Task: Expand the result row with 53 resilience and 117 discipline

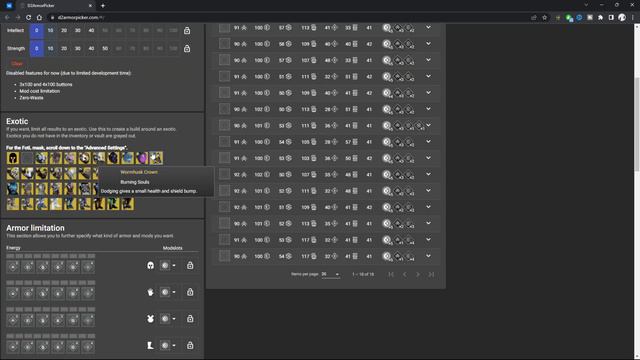Action: pyautogui.click(x=428, y=240)
